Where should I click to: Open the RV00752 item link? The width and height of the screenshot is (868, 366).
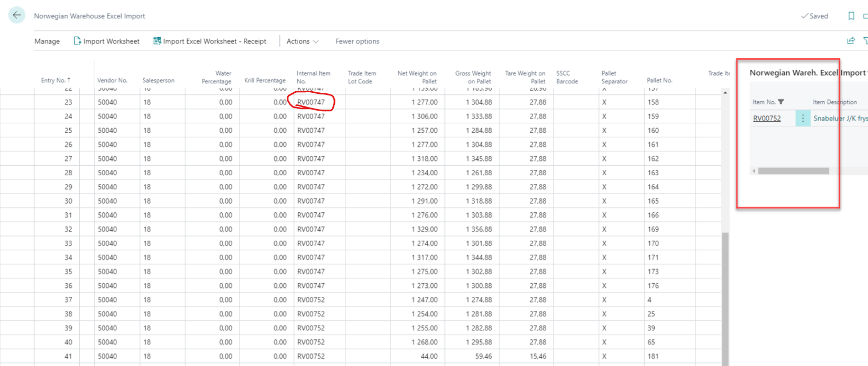(x=766, y=119)
